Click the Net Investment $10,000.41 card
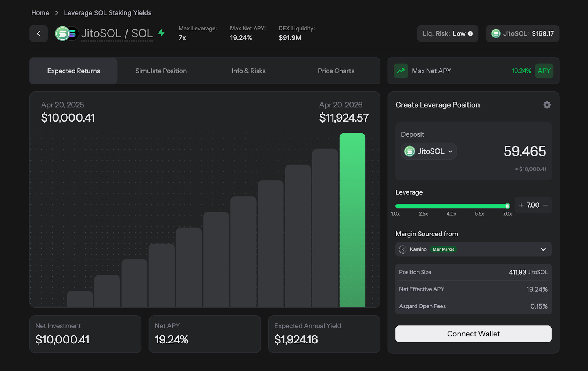 (x=85, y=334)
